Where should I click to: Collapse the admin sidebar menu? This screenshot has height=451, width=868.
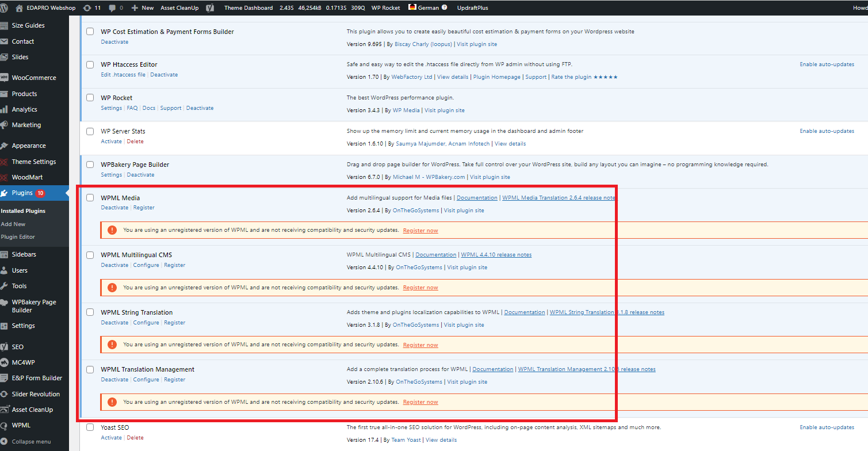pyautogui.click(x=26, y=442)
